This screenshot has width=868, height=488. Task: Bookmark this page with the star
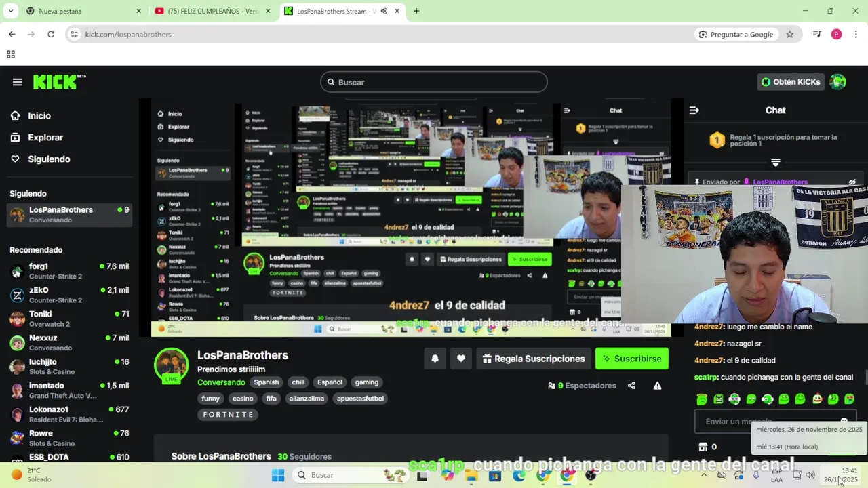coord(789,34)
